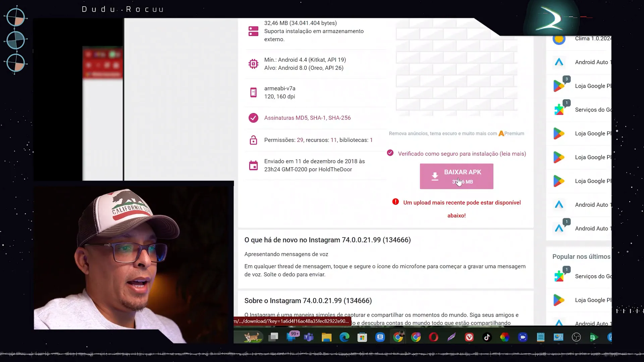
Task: Click the chip icon beside Mín. Android 4.4
Action: coord(253,64)
